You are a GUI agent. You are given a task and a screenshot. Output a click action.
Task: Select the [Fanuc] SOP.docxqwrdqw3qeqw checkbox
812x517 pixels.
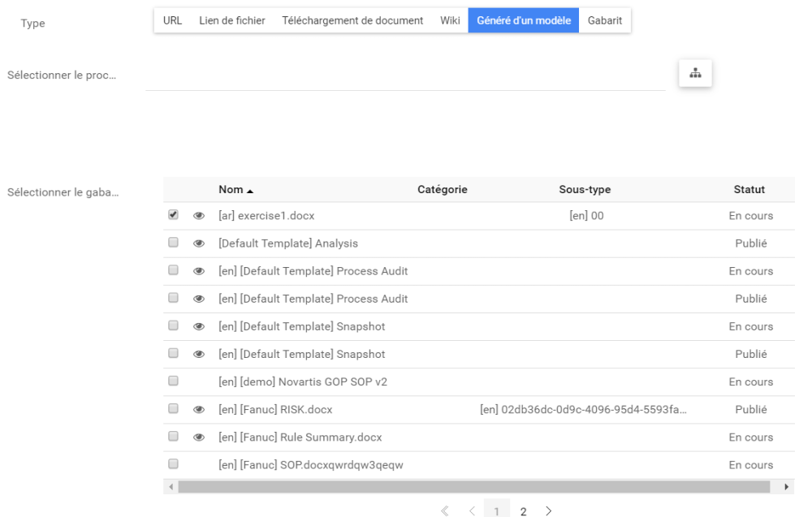173,464
